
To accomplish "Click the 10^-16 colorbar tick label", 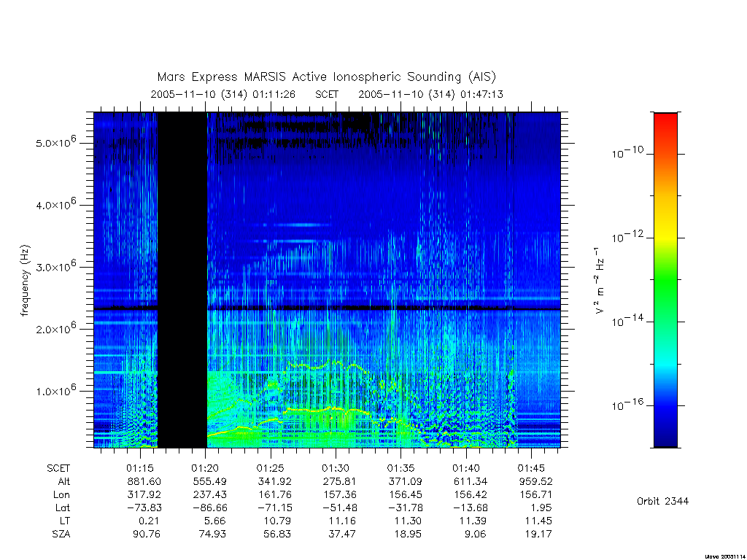I will click(x=628, y=404).
